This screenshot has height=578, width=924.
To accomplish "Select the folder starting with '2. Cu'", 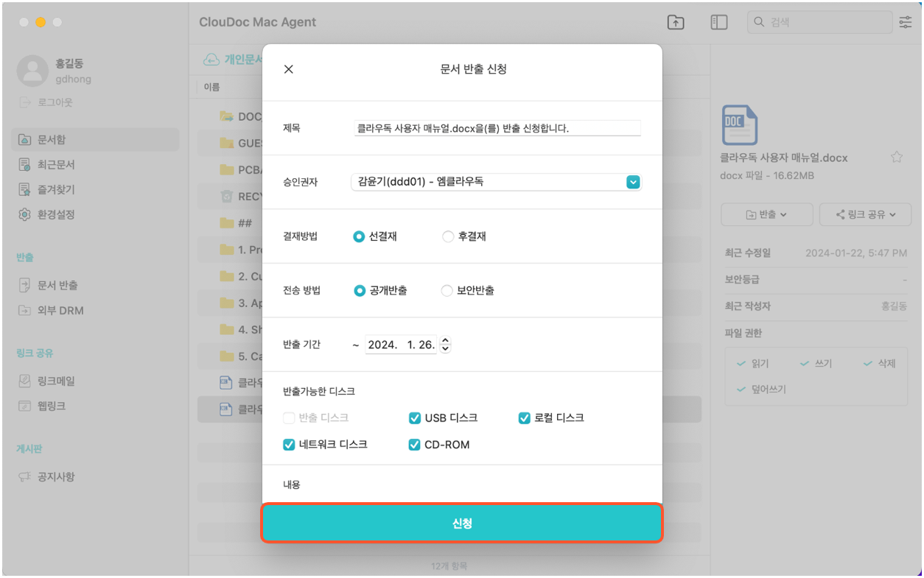I will tap(230, 276).
